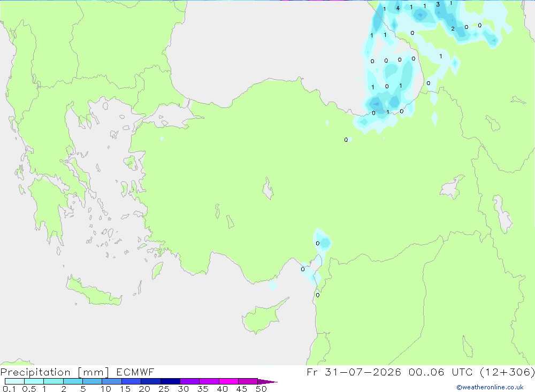The width and height of the screenshot is (535, 392).
Task: Click the "Precipitation [mm]" title text
Action: tap(55, 372)
